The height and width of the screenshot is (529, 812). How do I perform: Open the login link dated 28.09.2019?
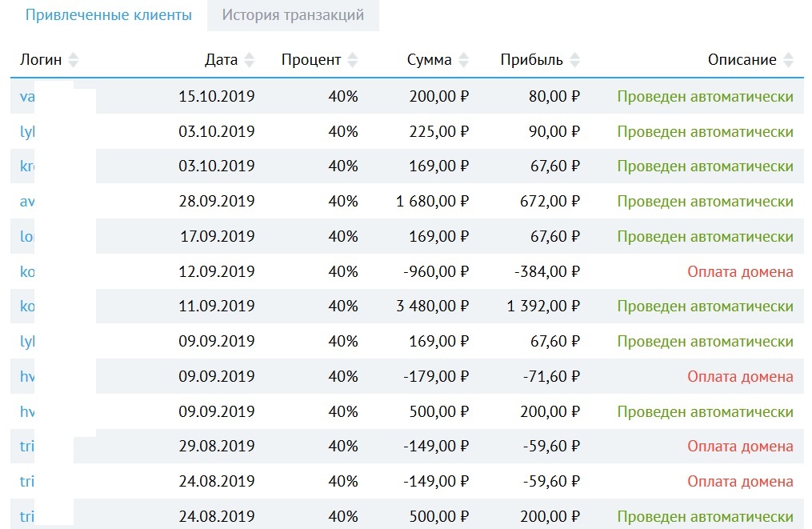[x=27, y=202]
